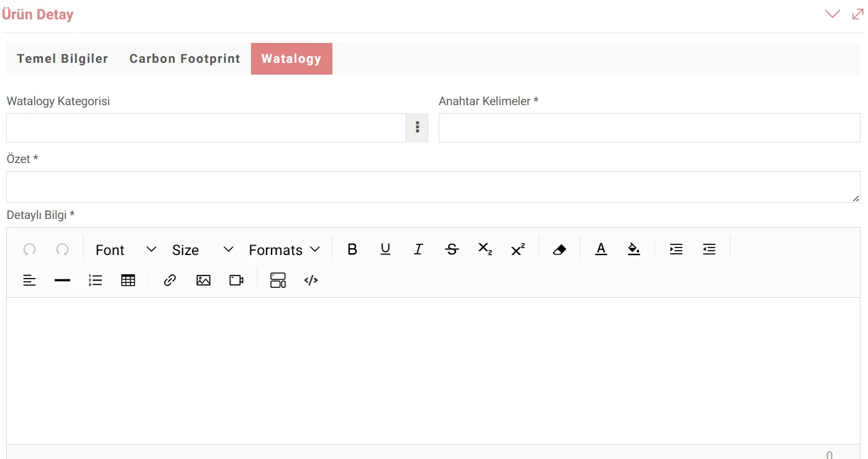Insert a table into editor

click(x=128, y=280)
